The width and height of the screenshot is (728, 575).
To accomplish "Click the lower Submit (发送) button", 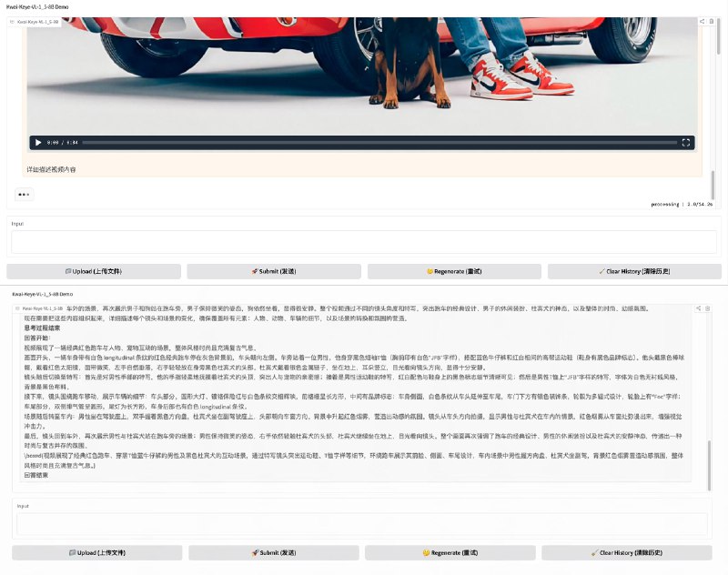I will point(274,553).
